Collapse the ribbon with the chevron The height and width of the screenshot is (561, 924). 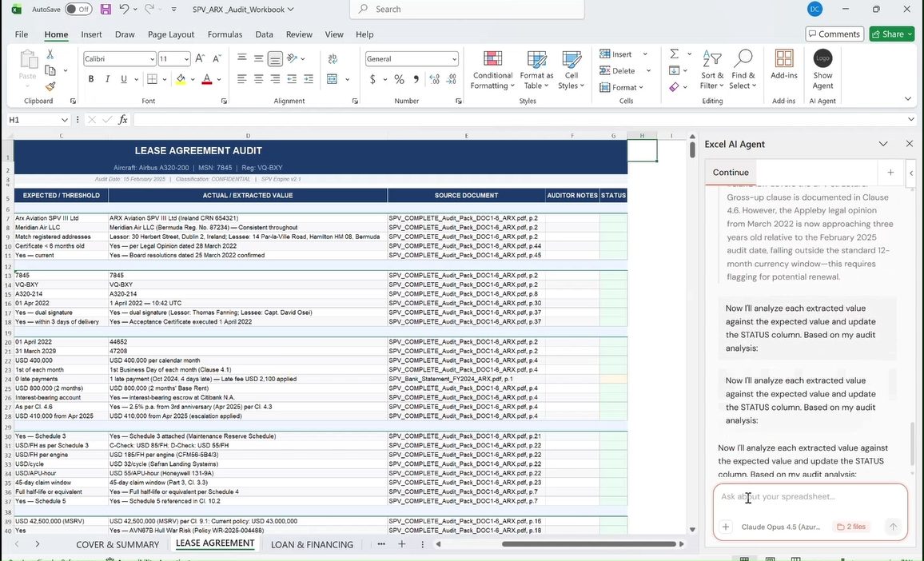click(908, 99)
